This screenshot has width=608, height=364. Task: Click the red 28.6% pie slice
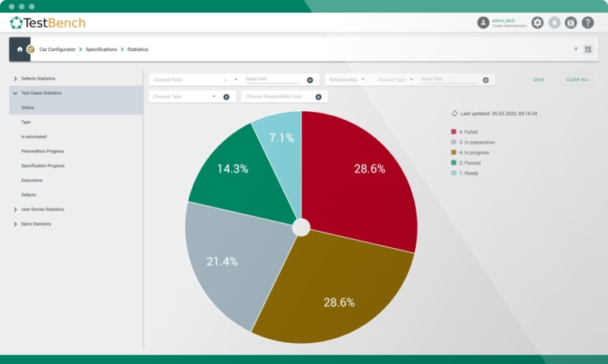pyautogui.click(x=361, y=182)
